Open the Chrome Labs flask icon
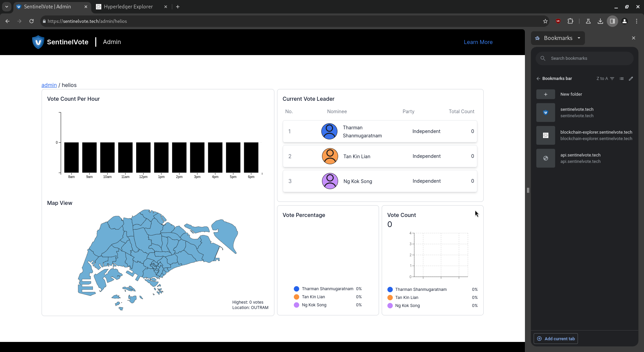Viewport: 644px width, 352px height. point(588,21)
